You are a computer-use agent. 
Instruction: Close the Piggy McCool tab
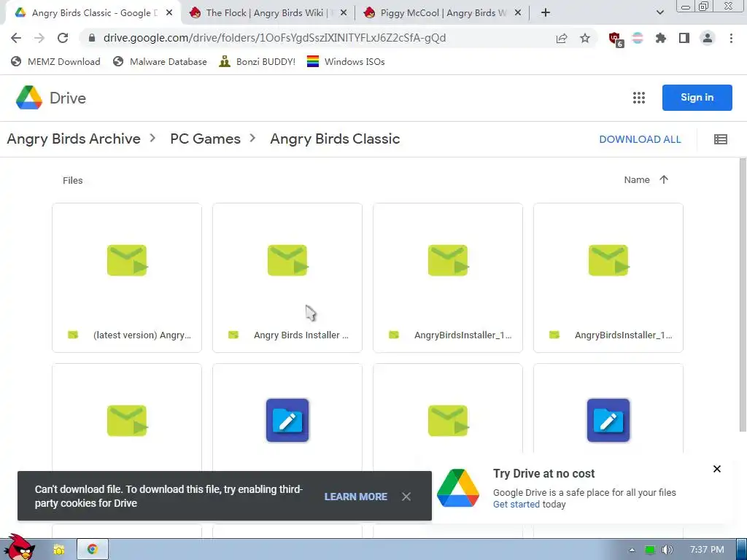[518, 13]
